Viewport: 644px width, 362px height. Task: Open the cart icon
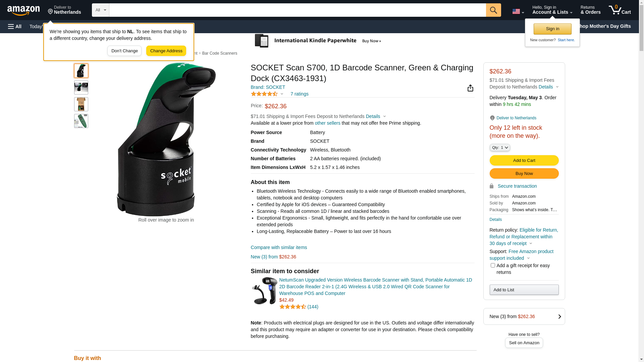point(620,10)
